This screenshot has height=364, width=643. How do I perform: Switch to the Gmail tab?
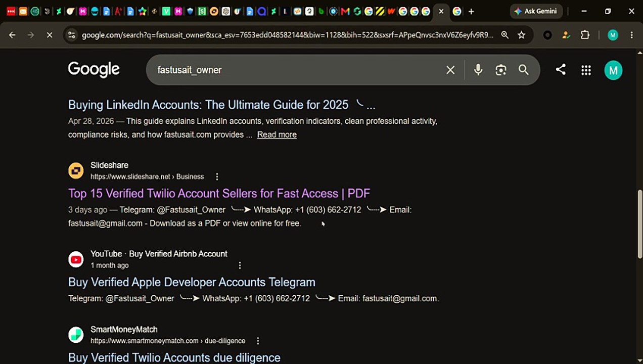point(345,11)
